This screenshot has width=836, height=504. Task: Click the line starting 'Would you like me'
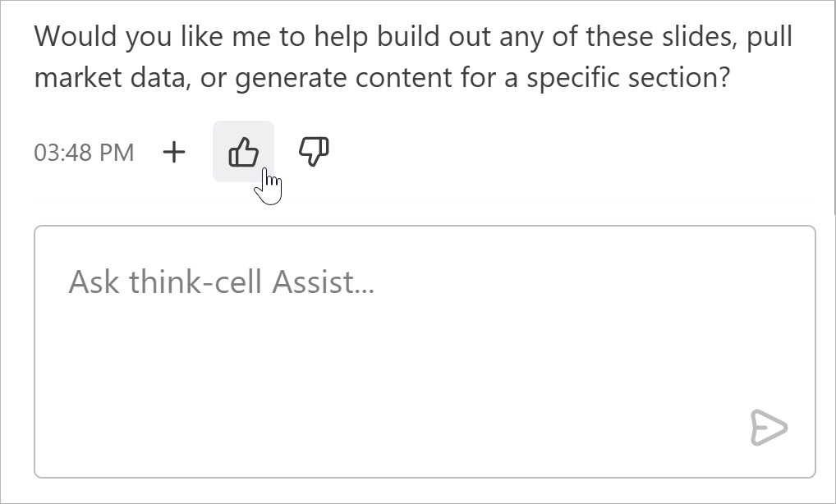pos(413,37)
